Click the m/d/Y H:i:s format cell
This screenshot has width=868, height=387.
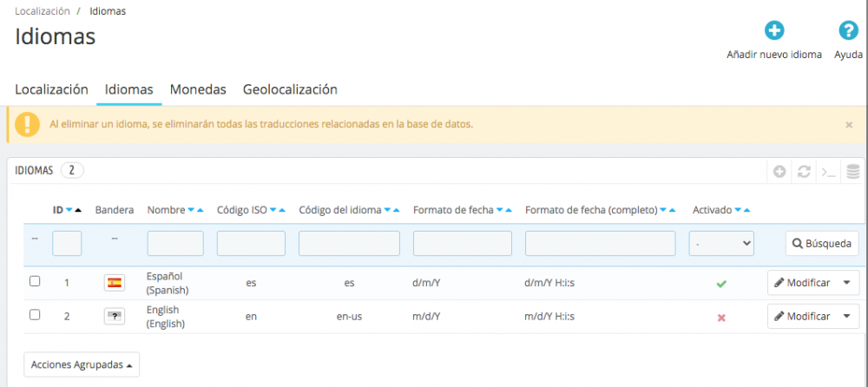549,317
